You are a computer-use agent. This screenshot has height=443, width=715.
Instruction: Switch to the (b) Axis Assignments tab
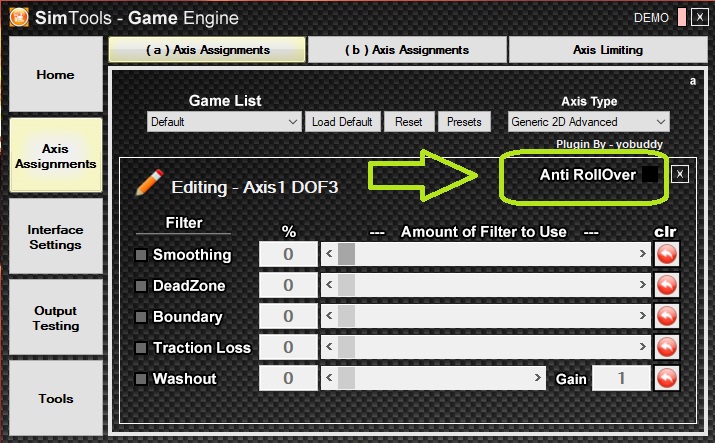(x=407, y=50)
